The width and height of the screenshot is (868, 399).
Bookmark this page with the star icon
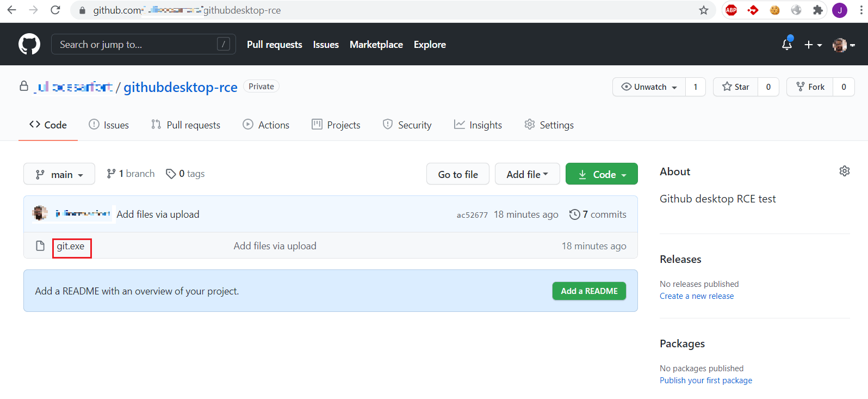tap(704, 10)
